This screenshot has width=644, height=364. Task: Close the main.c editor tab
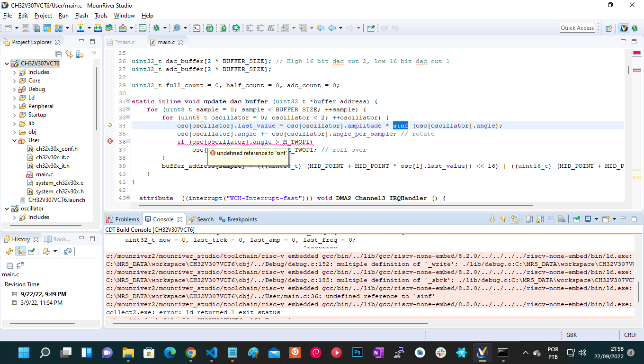pos(180,42)
